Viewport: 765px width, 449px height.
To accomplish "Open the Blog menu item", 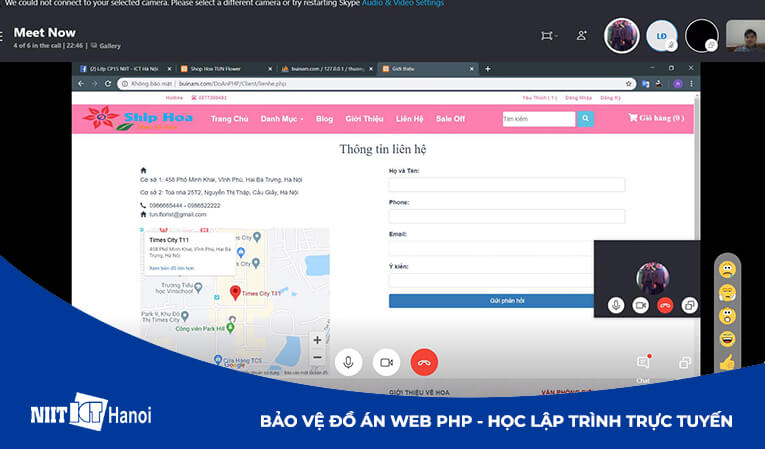I will pyautogui.click(x=324, y=119).
